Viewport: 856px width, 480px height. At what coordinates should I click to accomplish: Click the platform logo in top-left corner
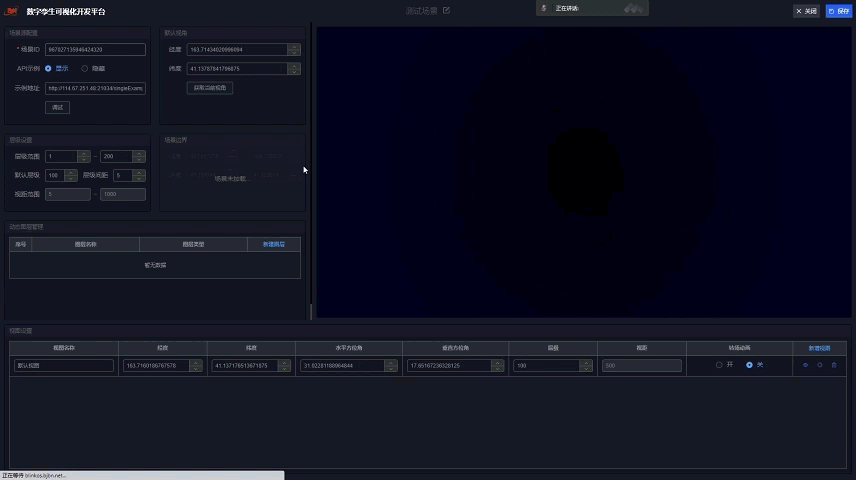tap(11, 11)
